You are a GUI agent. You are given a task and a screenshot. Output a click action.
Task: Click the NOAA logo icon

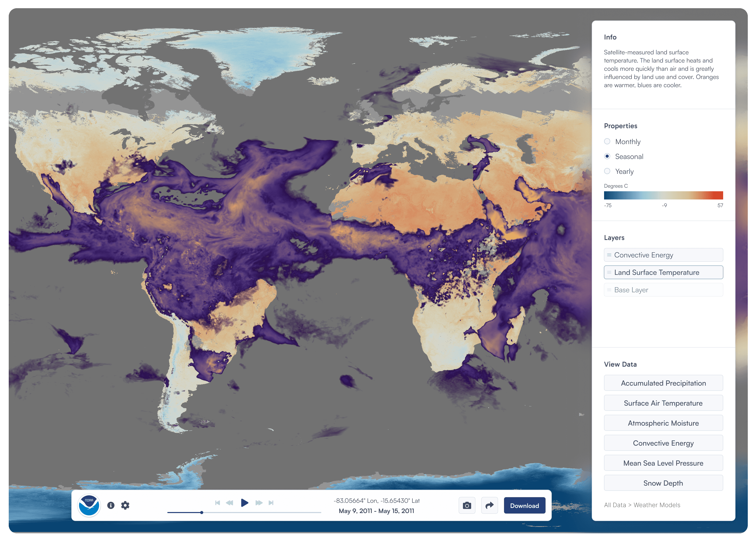point(89,505)
